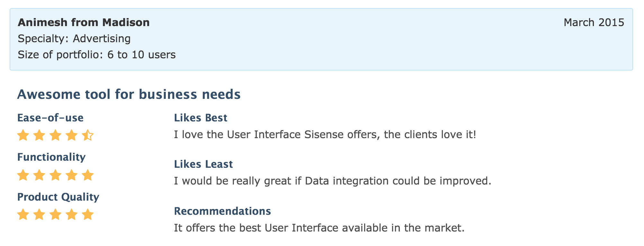644x246 pixels.
Task: Click the Likes Best heading
Action: click(201, 118)
